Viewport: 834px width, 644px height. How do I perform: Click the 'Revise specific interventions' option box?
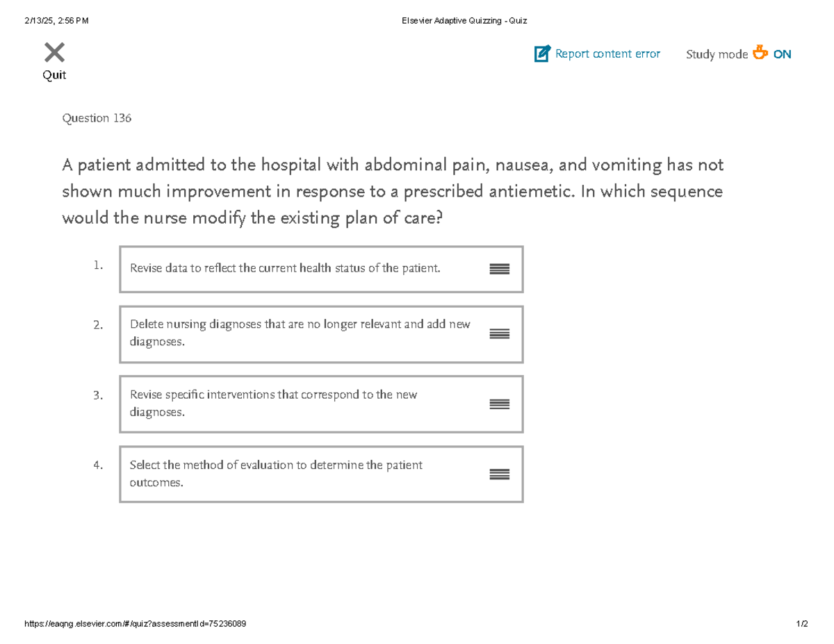pos(321,404)
